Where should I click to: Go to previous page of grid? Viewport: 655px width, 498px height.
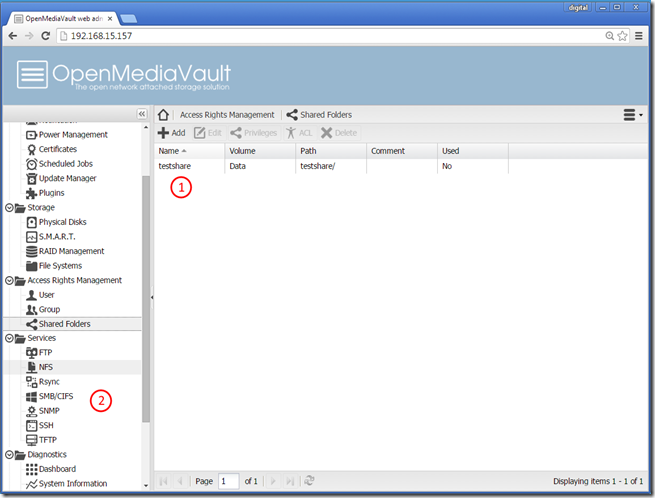(x=180, y=481)
